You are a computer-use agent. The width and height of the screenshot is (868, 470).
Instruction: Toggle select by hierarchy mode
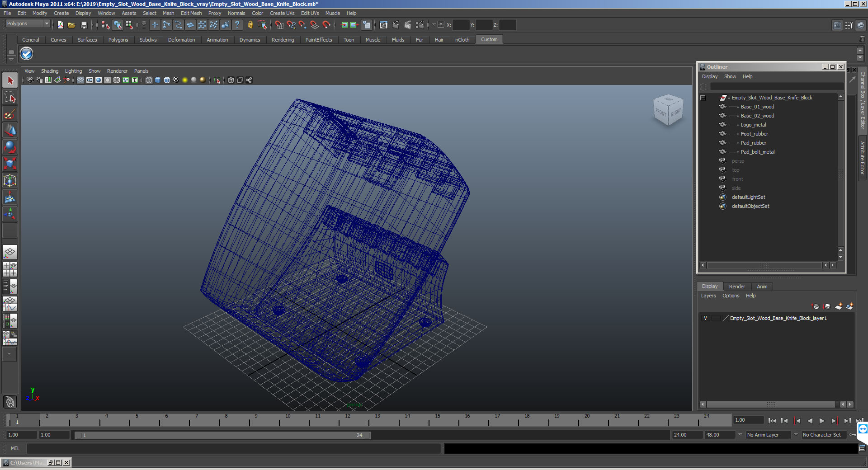[105, 25]
